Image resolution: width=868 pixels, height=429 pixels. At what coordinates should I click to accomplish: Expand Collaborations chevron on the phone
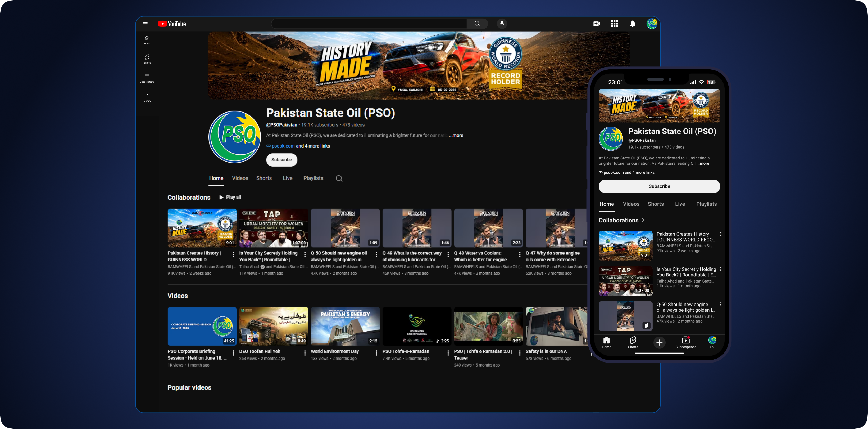(643, 220)
